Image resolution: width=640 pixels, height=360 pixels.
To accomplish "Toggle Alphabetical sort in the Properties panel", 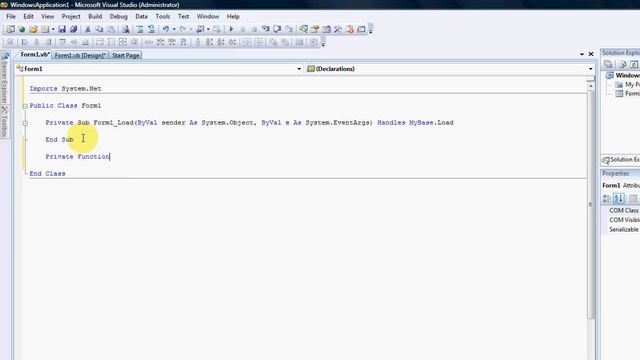I will click(x=619, y=199).
